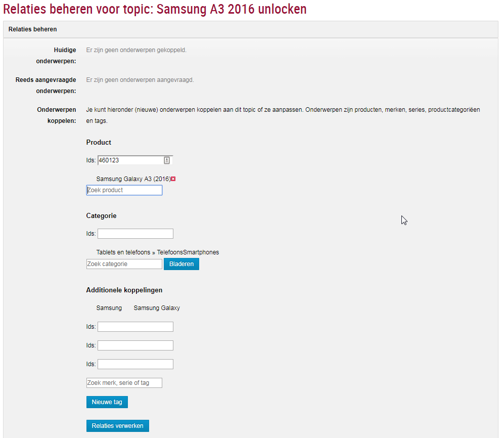
Task: Click the empty Categorie Ids field
Action: point(135,234)
